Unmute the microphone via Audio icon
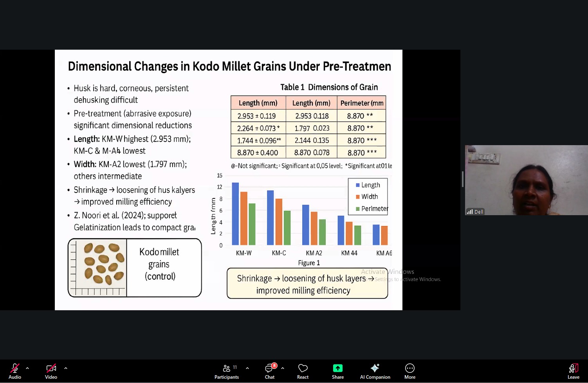588x383 pixels. tap(15, 369)
